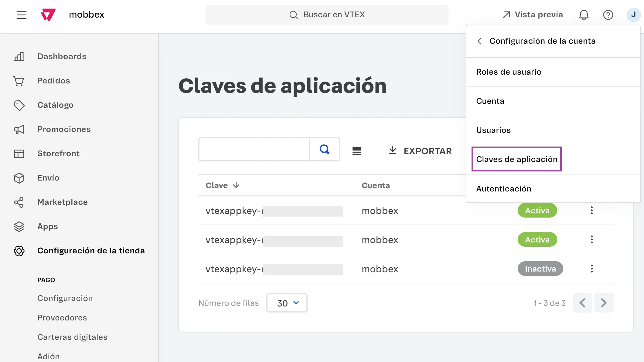Click the Pedidos cart icon
Viewport: 644px width, 362px height.
point(19,81)
